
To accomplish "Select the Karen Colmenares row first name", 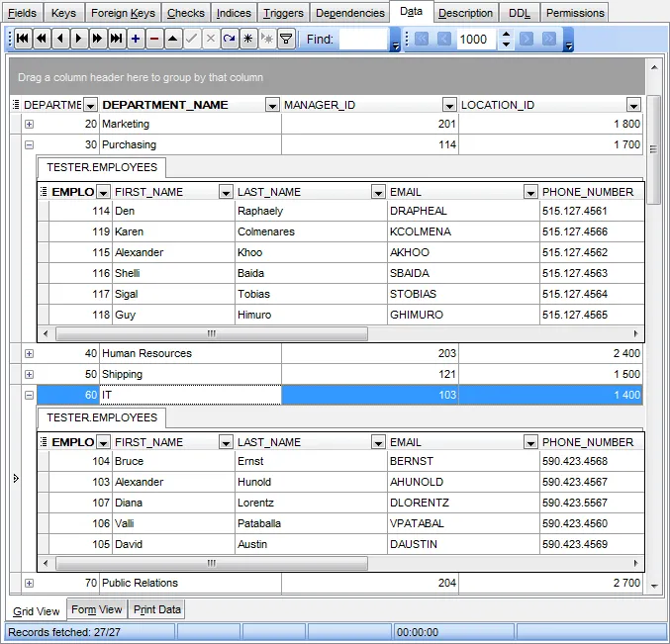I will (173, 231).
